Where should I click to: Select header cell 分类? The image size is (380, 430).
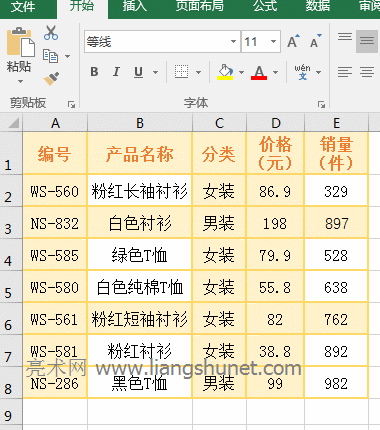(x=219, y=153)
